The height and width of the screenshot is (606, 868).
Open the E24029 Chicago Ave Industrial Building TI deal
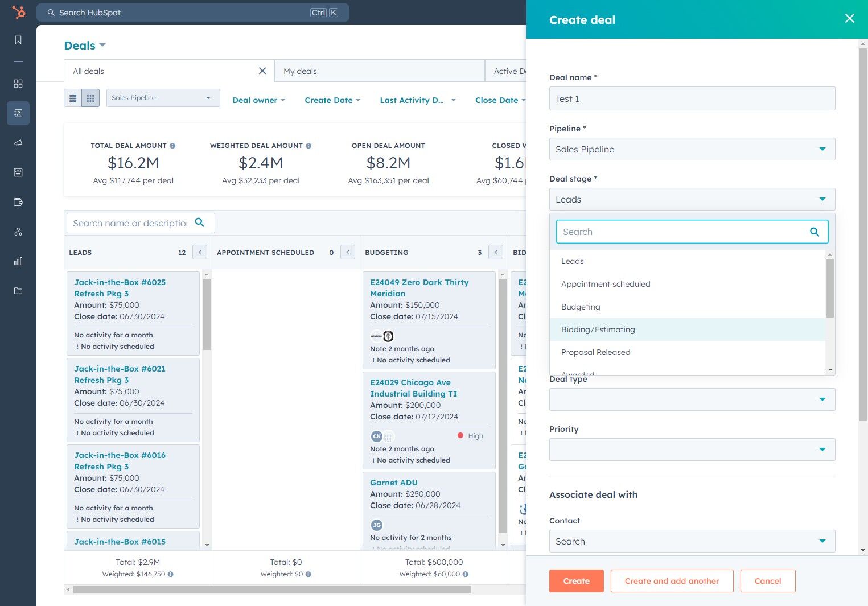point(414,388)
